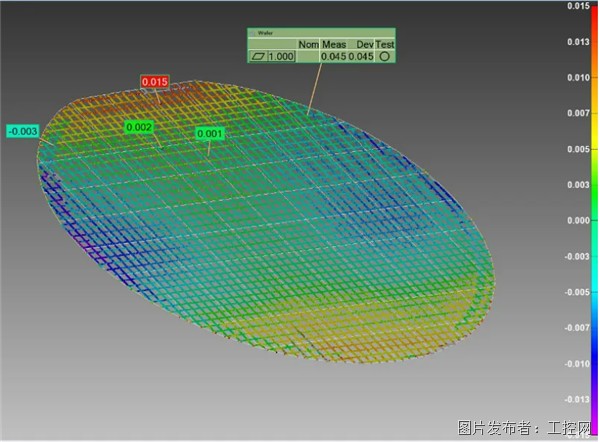Select the green 0.001 annotation label
Screen dimensions: 600x442
(x=210, y=134)
